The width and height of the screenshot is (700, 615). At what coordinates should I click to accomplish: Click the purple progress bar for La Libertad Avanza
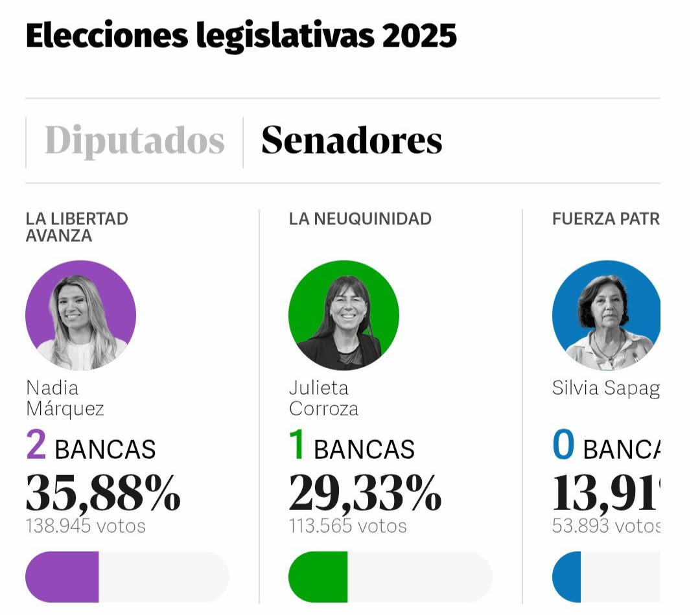coord(128,575)
